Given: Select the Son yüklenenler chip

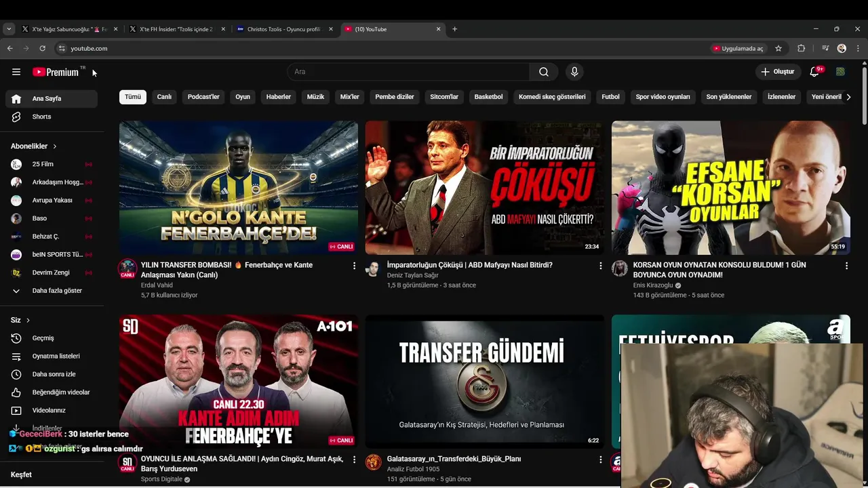Looking at the screenshot, I should tap(729, 97).
